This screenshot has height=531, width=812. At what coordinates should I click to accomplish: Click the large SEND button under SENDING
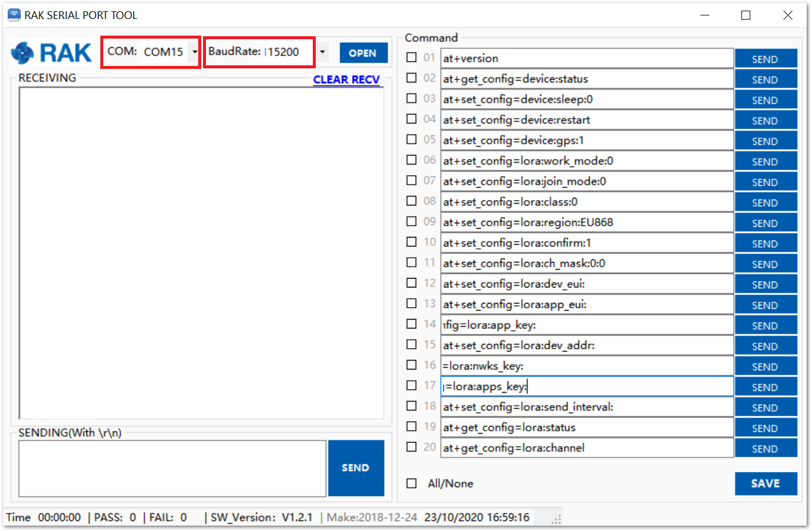pos(356,468)
